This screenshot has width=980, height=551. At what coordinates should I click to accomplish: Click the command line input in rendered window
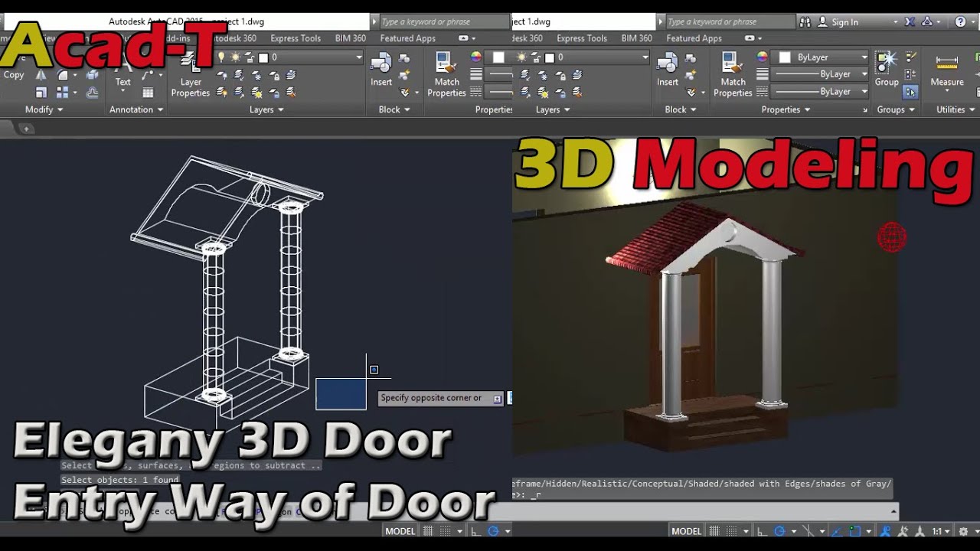[704, 510]
